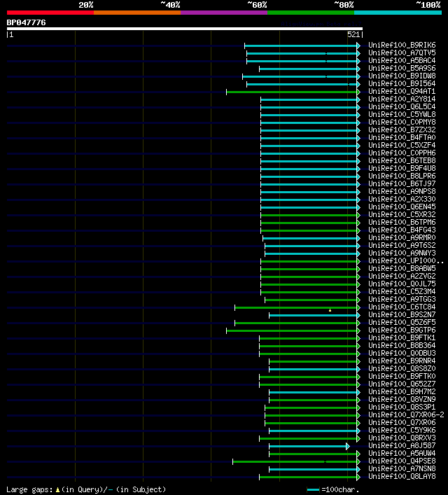This screenshot has height=495, width=448.
Task: Select the UniRef100_C5YWL8 hit label
Action: (x=402, y=114)
